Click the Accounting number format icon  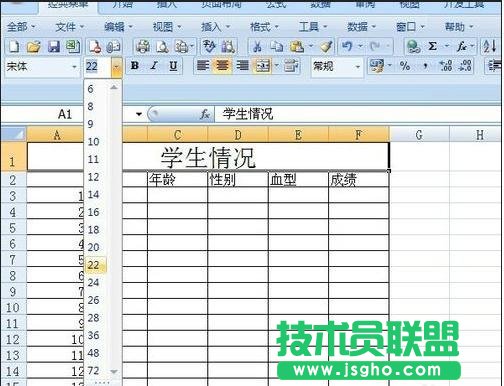coord(376,66)
